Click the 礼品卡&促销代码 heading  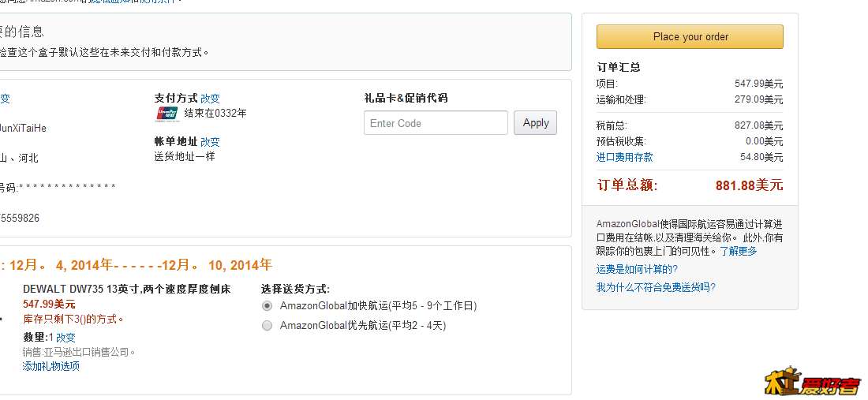click(x=406, y=99)
